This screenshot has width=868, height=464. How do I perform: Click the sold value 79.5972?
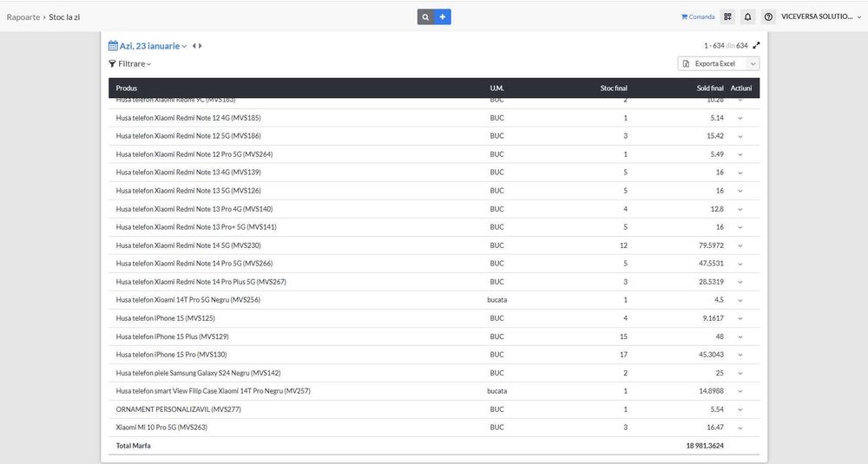tap(711, 245)
